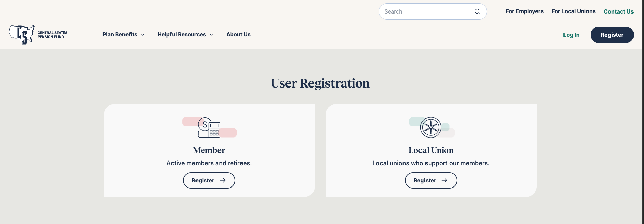The image size is (644, 224).
Task: Open the For Employers link
Action: coord(525,11)
